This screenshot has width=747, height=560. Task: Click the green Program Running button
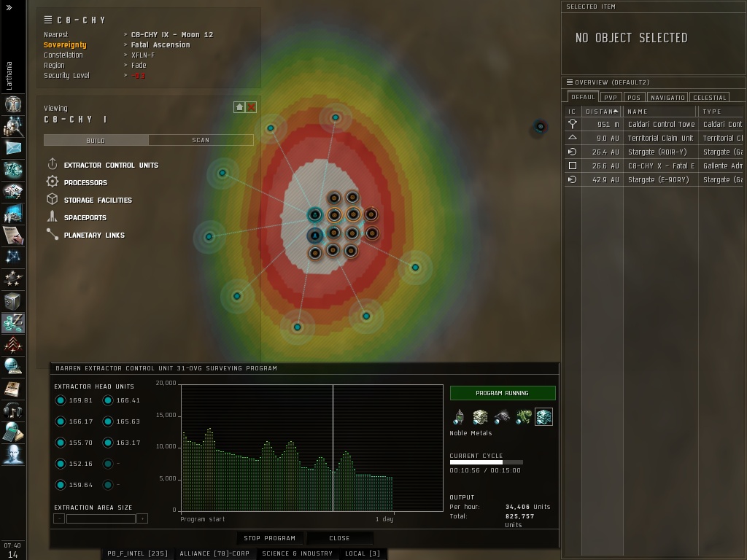(502, 393)
